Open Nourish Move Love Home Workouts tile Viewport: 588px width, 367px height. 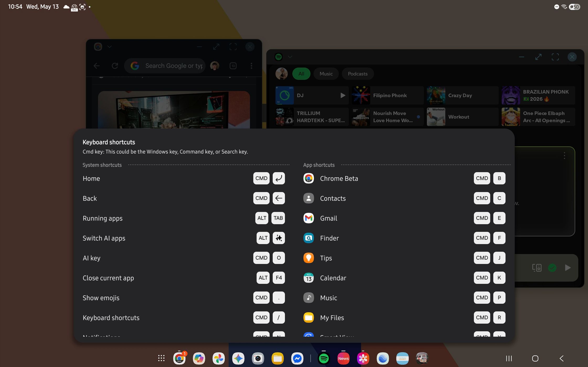(388, 117)
